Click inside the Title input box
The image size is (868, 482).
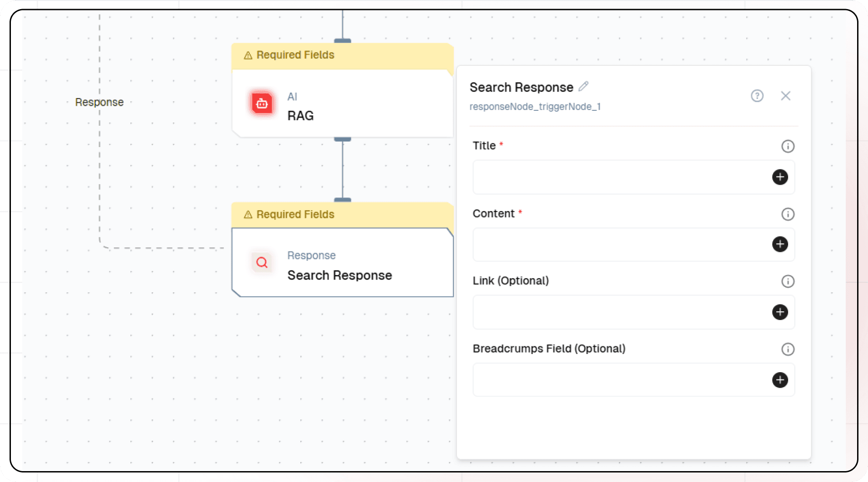618,177
